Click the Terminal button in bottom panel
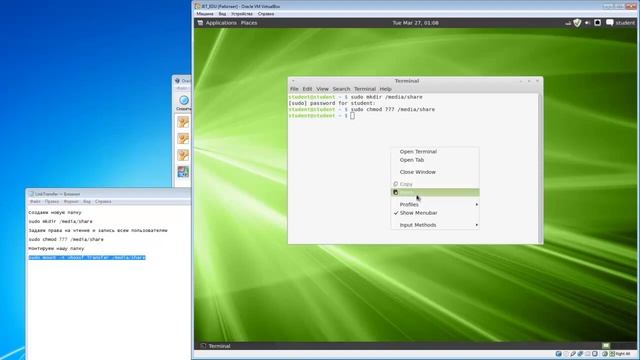 pos(216,346)
